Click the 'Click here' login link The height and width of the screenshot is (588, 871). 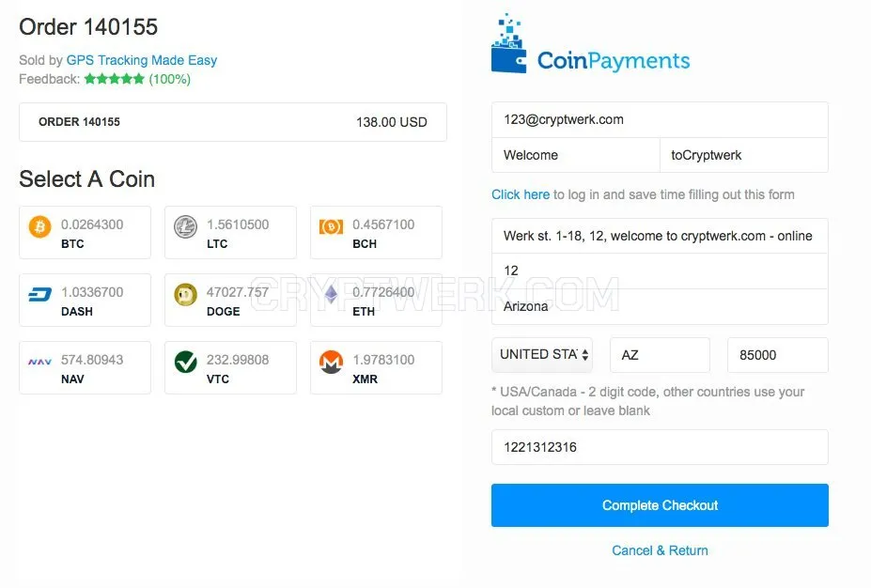pos(521,194)
